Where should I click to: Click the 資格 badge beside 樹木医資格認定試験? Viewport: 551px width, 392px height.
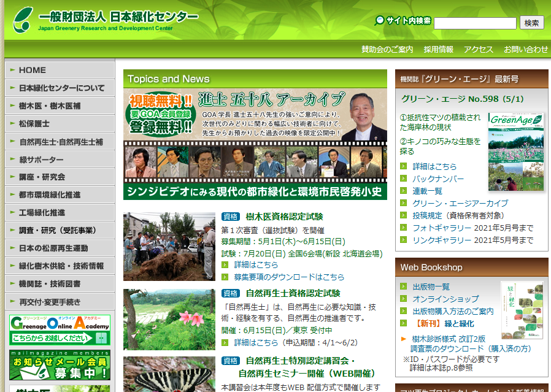[231, 217]
